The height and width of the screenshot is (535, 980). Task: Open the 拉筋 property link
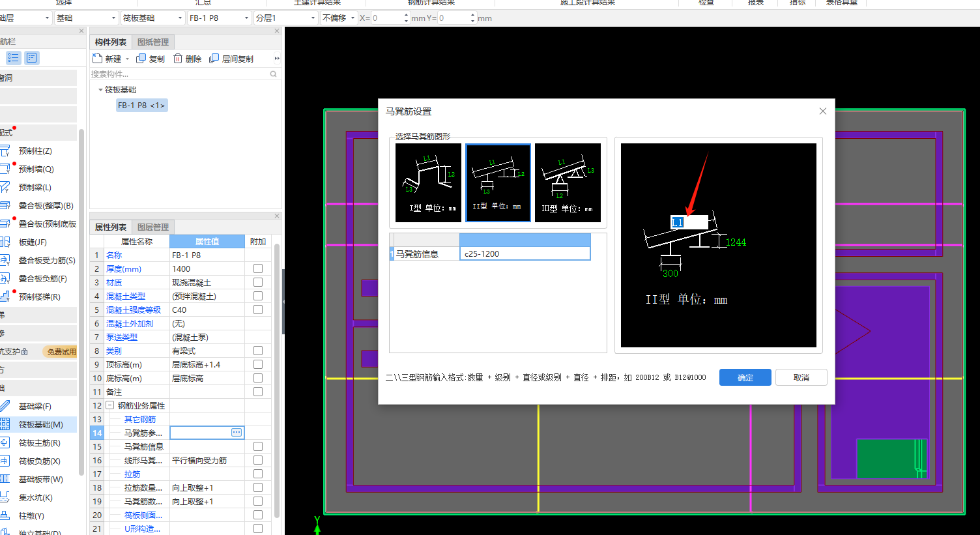132,474
